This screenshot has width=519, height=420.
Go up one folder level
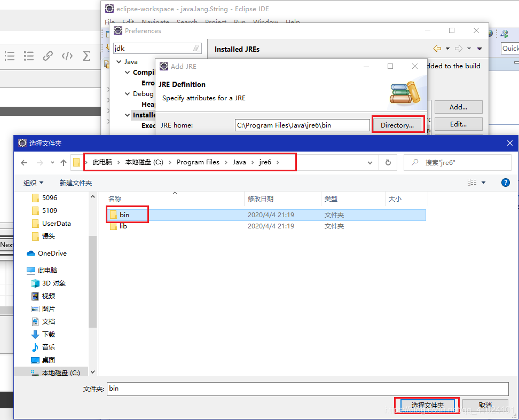click(64, 162)
